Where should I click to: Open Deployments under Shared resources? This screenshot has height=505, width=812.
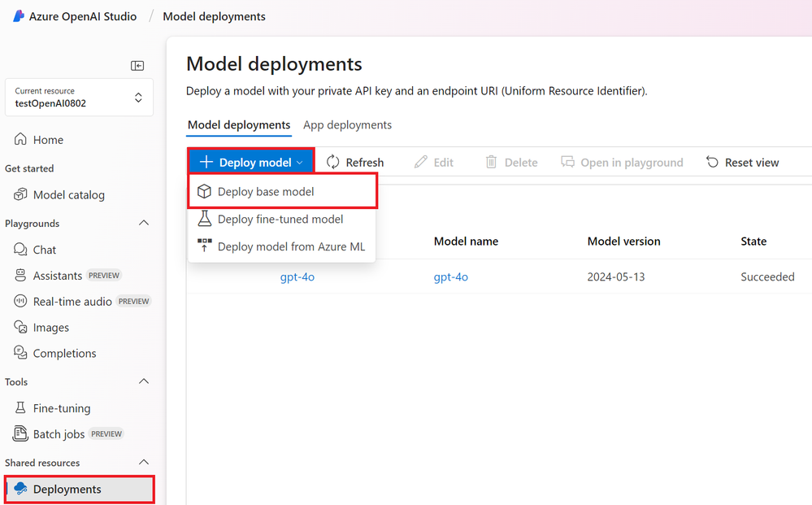pos(79,489)
